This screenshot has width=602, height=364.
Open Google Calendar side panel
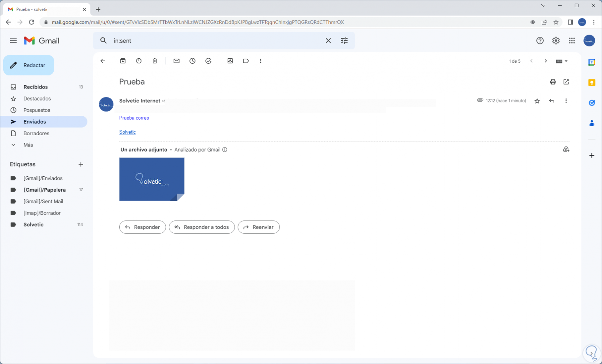pyautogui.click(x=592, y=62)
